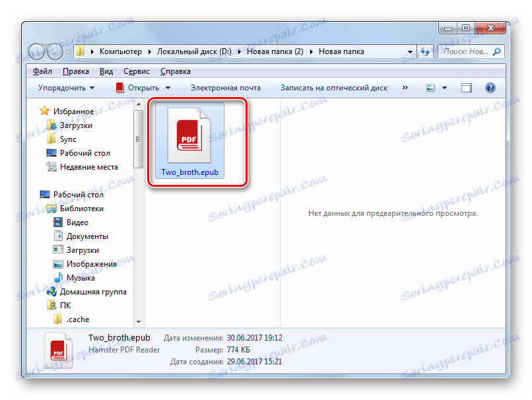Click the modification date 30.06.2017 19:12
This screenshot has height=400, width=532.
[x=254, y=338]
